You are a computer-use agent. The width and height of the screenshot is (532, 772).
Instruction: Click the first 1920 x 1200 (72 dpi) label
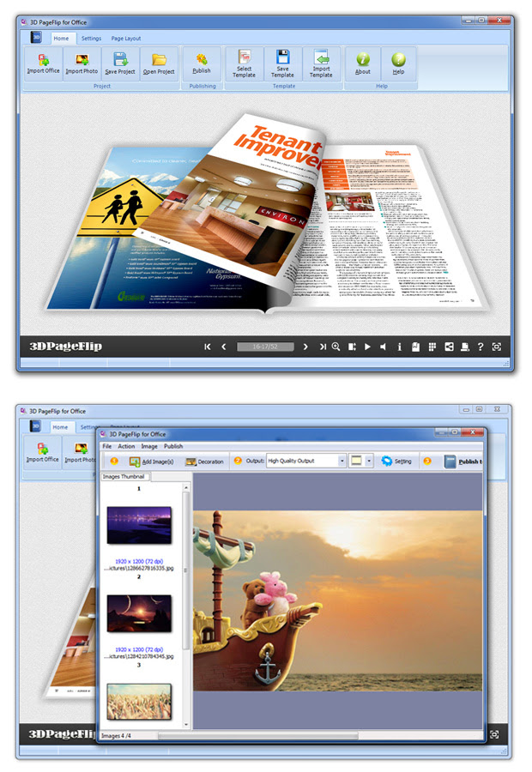pos(139,561)
